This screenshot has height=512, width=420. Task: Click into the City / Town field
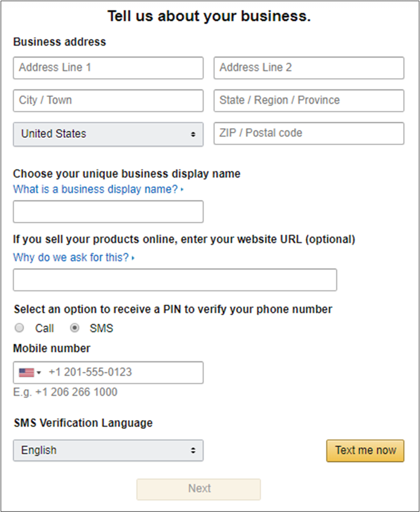click(108, 100)
